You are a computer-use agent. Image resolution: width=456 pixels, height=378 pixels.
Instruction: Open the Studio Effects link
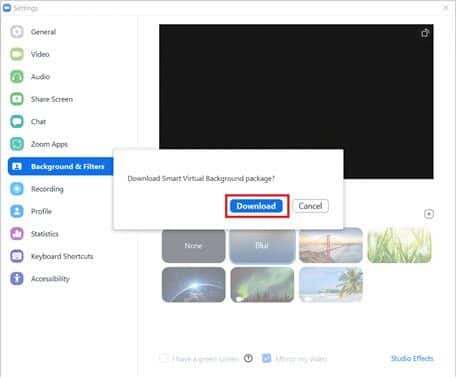(x=412, y=358)
